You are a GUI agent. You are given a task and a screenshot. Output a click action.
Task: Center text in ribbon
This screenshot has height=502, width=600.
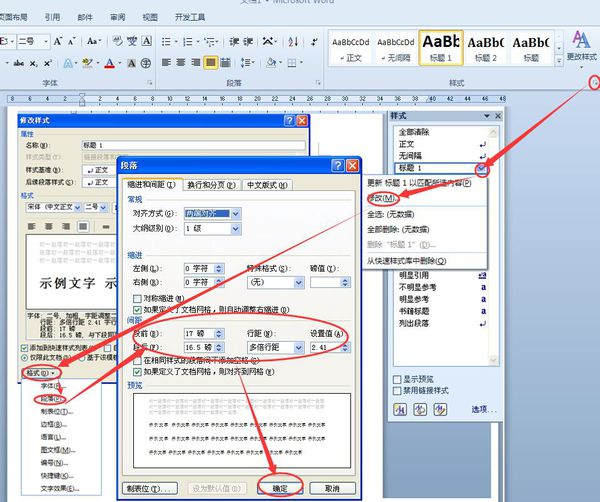coord(181,62)
